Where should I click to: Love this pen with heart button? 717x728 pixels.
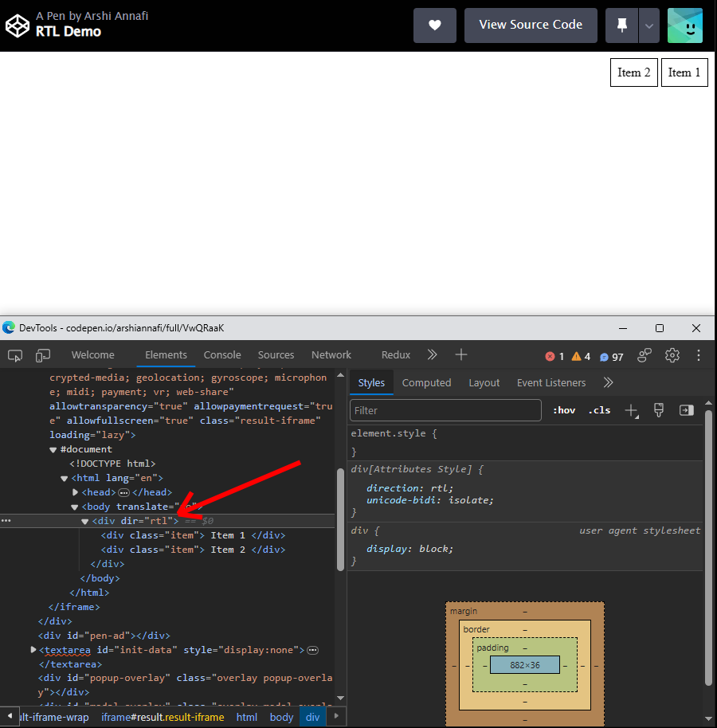click(x=435, y=25)
